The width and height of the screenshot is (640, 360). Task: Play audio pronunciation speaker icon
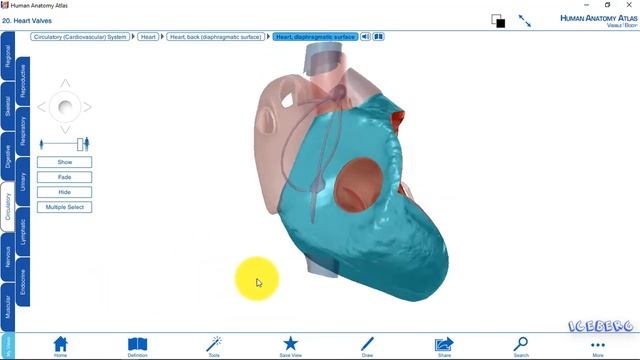[x=365, y=37]
